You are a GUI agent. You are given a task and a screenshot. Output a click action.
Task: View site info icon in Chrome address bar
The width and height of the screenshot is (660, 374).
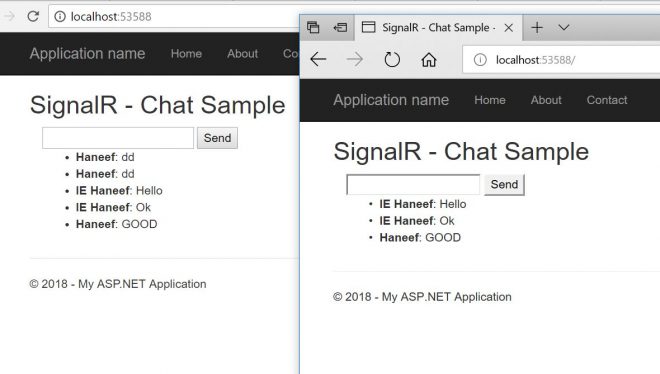60,16
